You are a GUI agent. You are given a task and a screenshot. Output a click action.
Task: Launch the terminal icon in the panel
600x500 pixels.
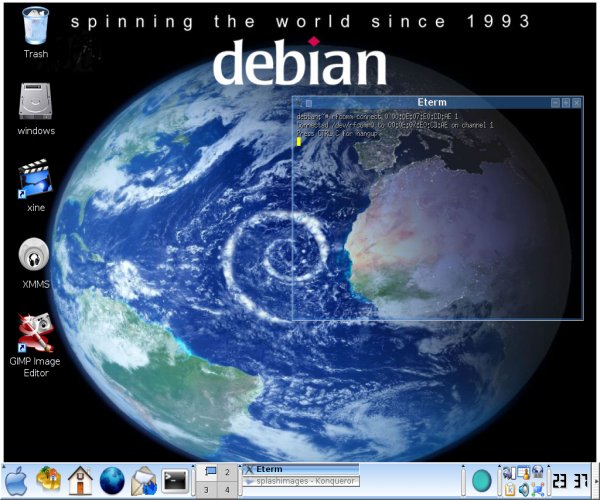(x=175, y=480)
